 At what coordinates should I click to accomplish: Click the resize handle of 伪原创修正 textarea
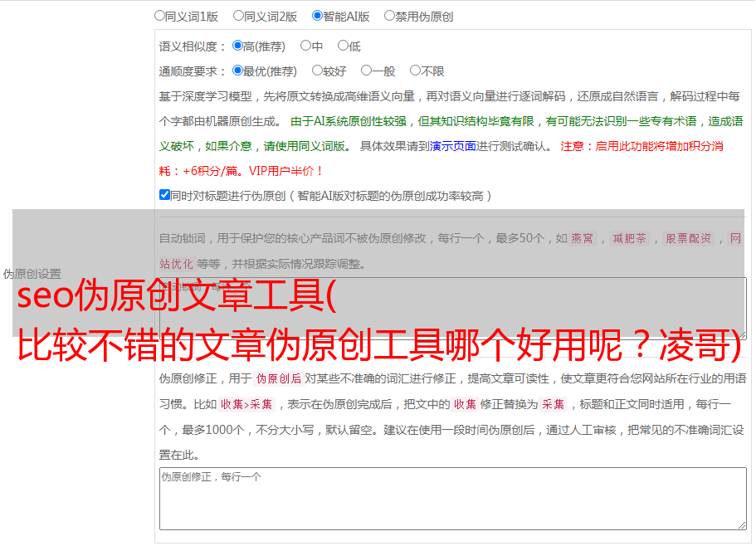point(742,526)
